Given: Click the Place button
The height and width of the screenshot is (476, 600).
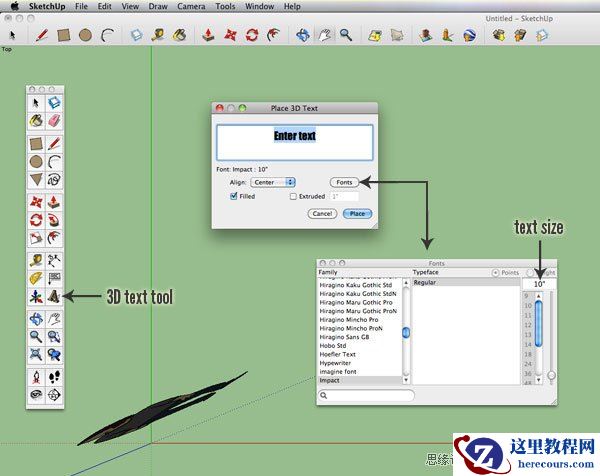Looking at the screenshot, I should point(357,214).
